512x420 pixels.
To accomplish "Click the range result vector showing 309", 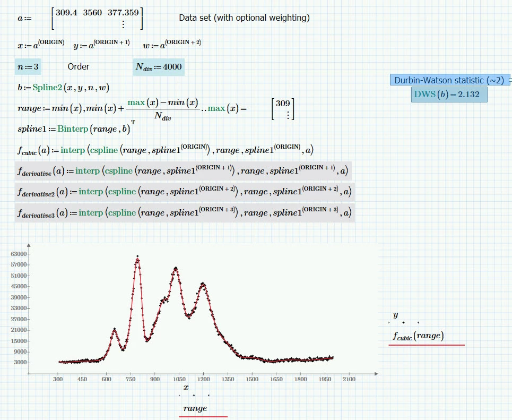I will [x=283, y=109].
